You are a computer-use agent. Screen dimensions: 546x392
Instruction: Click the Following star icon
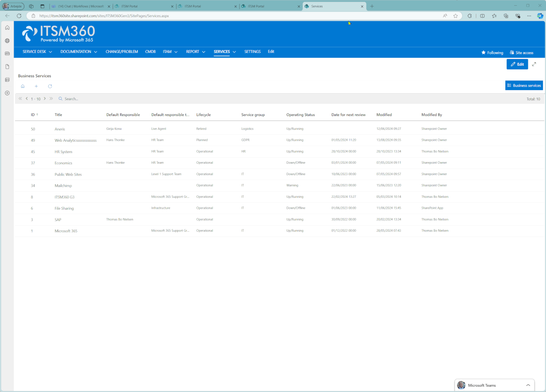483,53
